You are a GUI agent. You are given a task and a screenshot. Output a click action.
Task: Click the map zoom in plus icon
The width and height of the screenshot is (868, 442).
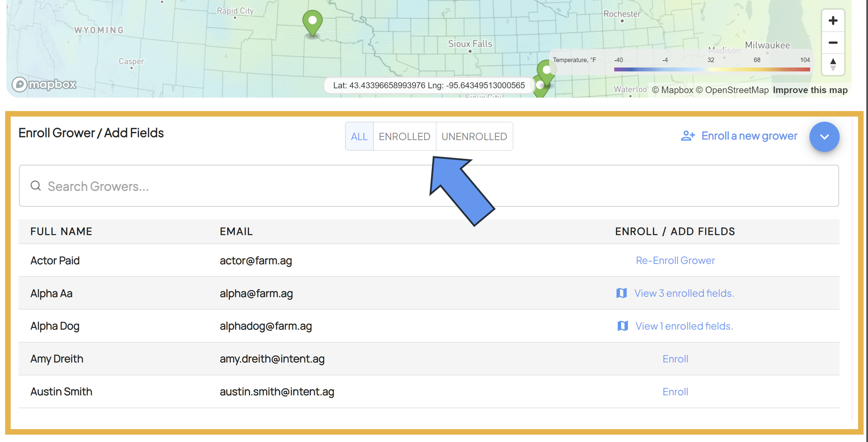[833, 21]
